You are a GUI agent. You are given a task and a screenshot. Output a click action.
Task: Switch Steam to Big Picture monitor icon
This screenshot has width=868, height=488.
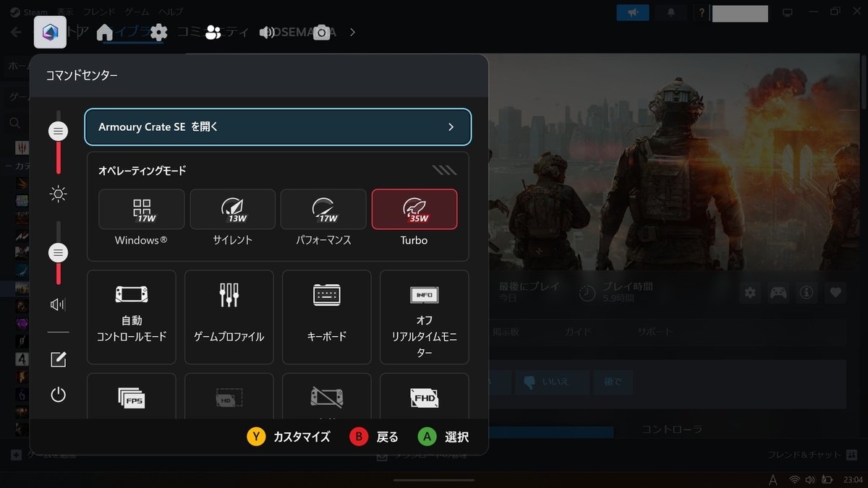point(788,12)
